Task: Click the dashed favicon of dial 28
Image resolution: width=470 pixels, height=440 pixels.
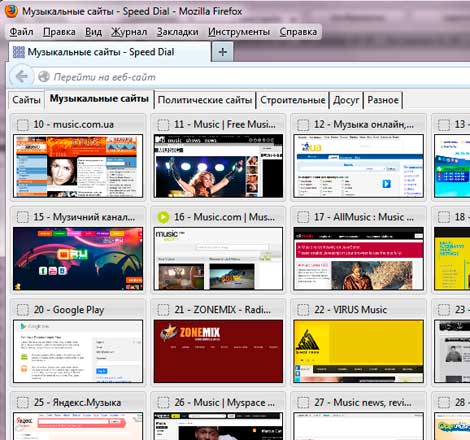Action: coord(444,403)
